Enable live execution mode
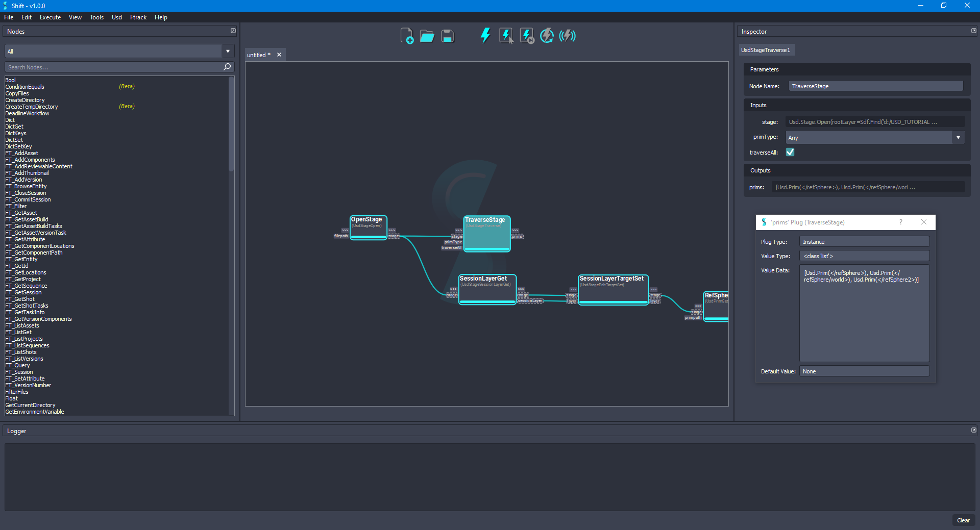The width and height of the screenshot is (980, 530). tap(567, 36)
